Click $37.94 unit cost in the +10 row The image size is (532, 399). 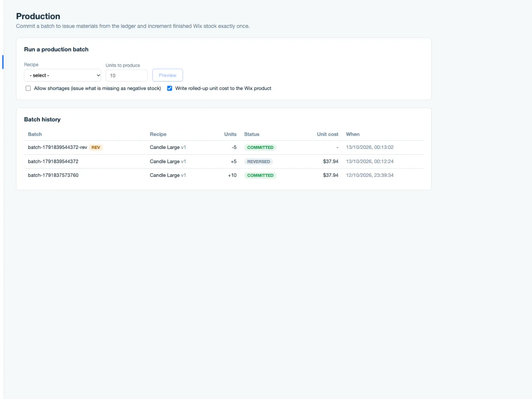[x=331, y=175]
